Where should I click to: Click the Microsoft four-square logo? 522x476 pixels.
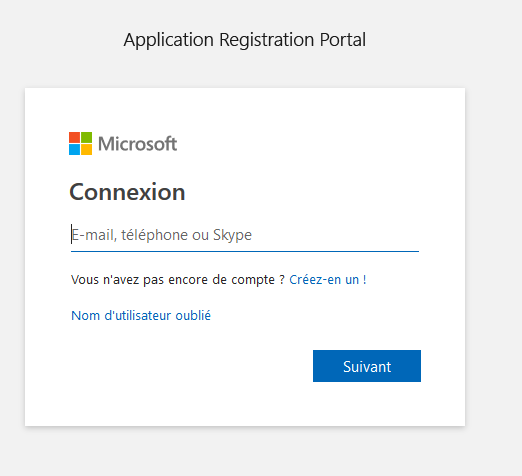80,143
